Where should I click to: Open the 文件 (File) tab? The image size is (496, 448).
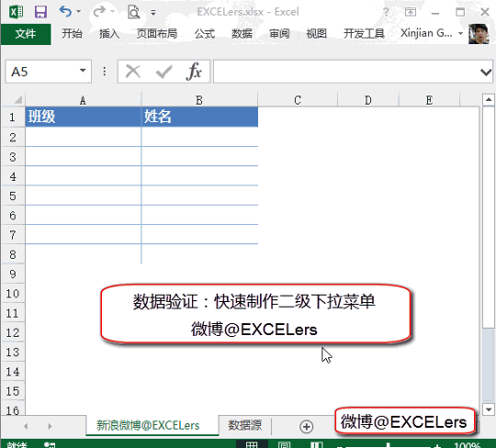26,34
